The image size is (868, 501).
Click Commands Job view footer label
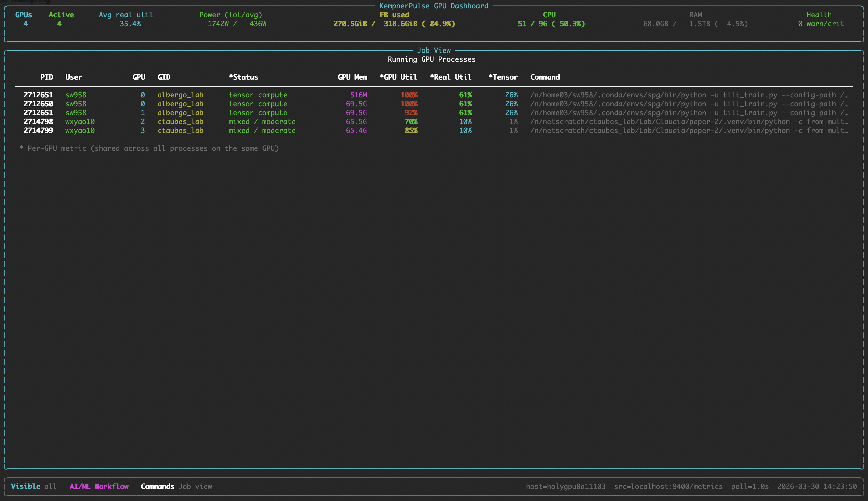[176, 486]
